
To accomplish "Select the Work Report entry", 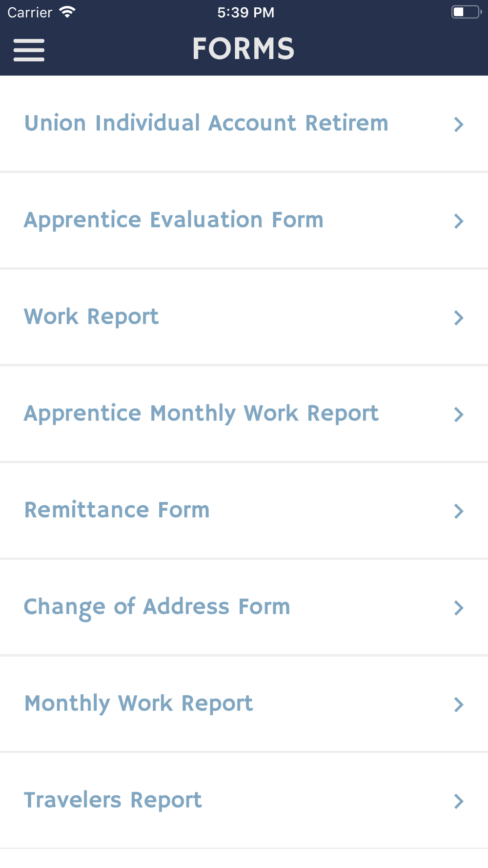I will tap(244, 317).
